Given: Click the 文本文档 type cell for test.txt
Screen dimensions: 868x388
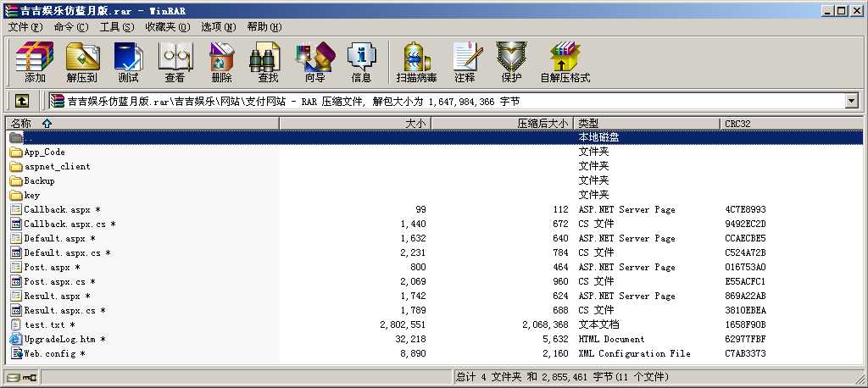Looking at the screenshot, I should [x=599, y=325].
